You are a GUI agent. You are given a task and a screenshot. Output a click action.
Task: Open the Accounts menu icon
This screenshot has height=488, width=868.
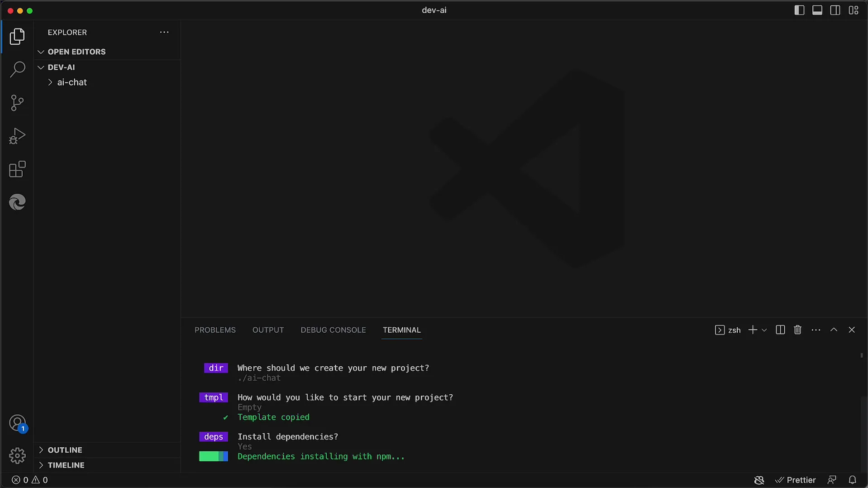pyautogui.click(x=17, y=423)
